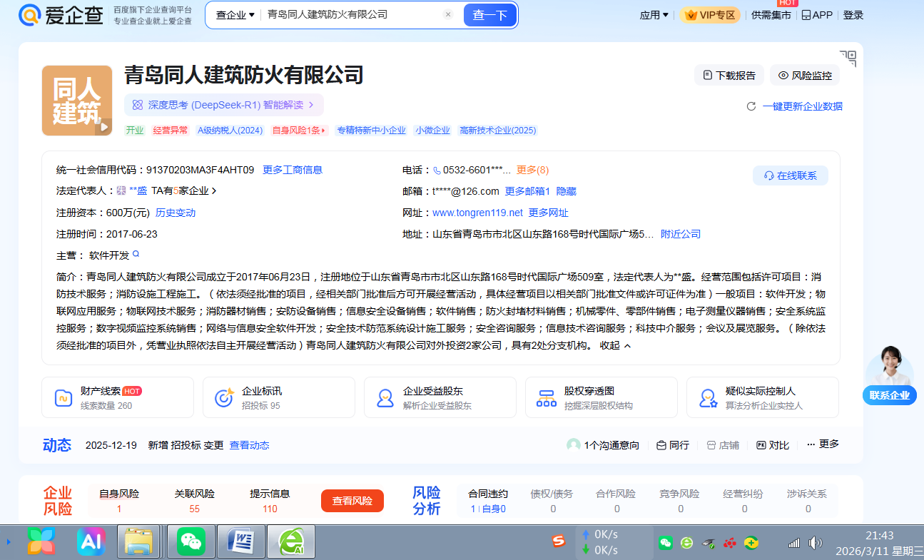Screen dimensions: 924x560
Task: Open WeChat from the taskbar
Action: (191, 542)
